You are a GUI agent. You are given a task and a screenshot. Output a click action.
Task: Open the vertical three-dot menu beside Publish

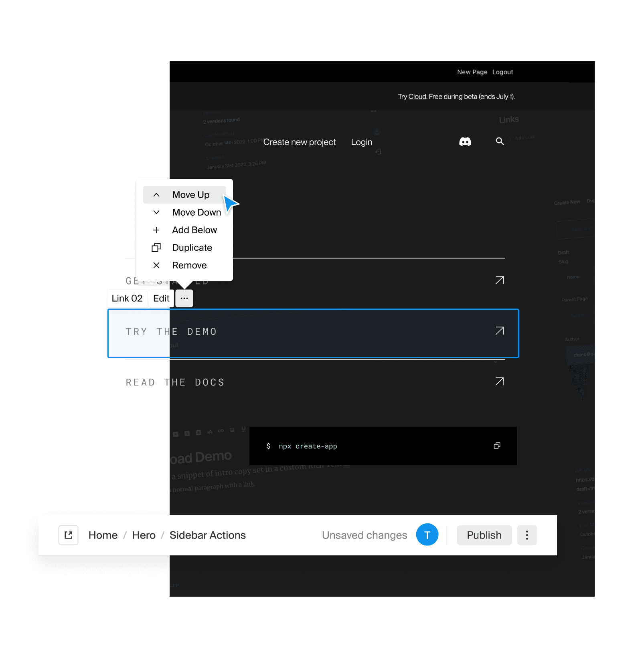(527, 535)
